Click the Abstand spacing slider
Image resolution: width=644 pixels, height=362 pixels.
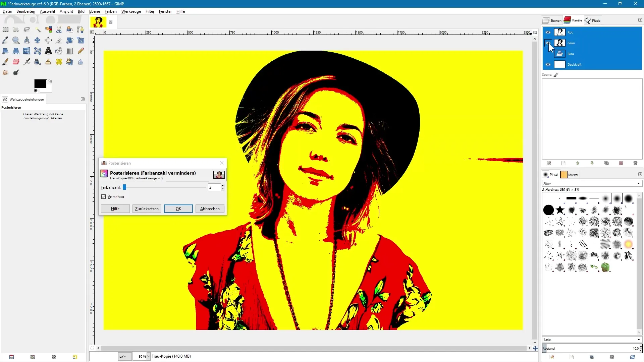point(590,348)
